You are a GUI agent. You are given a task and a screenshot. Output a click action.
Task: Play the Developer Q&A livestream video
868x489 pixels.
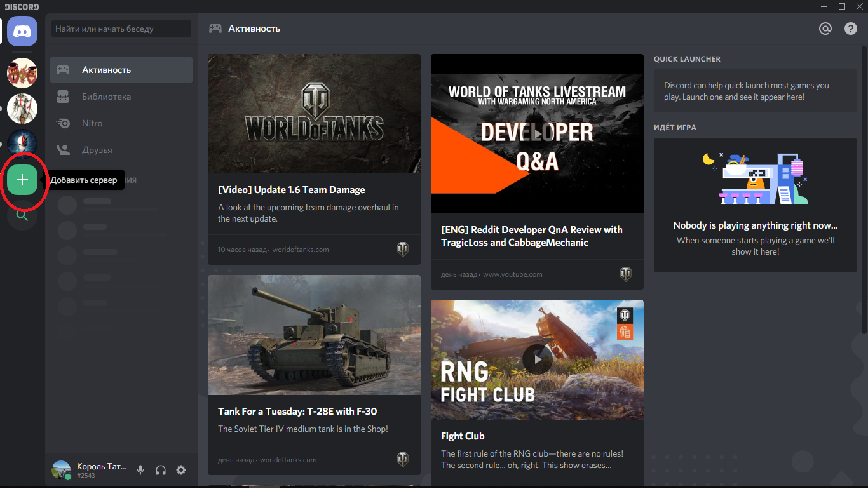pyautogui.click(x=537, y=134)
